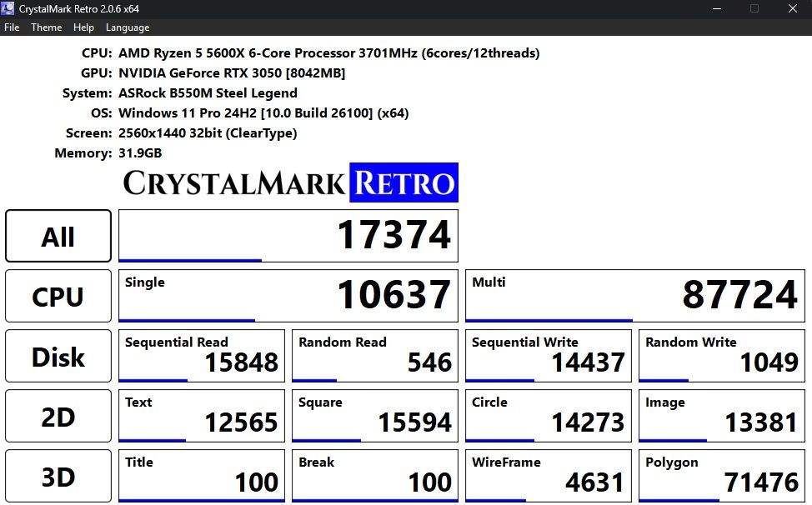812x505 pixels.
Task: Select the CPU Multi score 87724
Action: (x=635, y=296)
